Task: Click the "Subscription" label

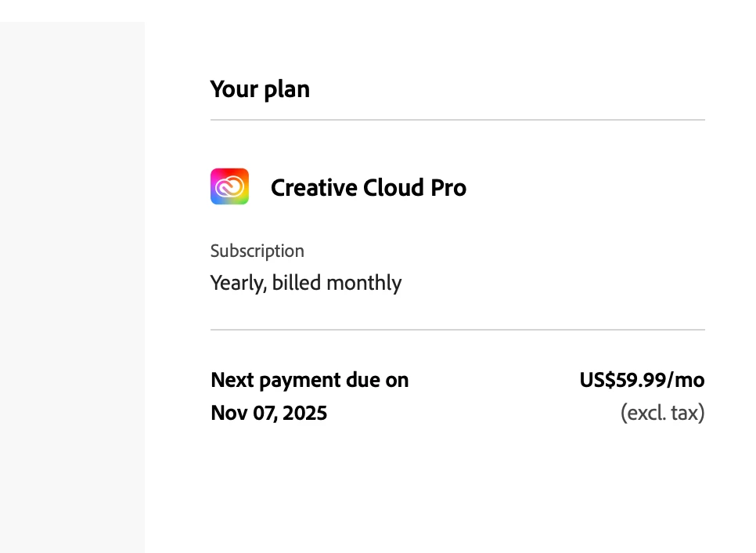Action: 257,251
